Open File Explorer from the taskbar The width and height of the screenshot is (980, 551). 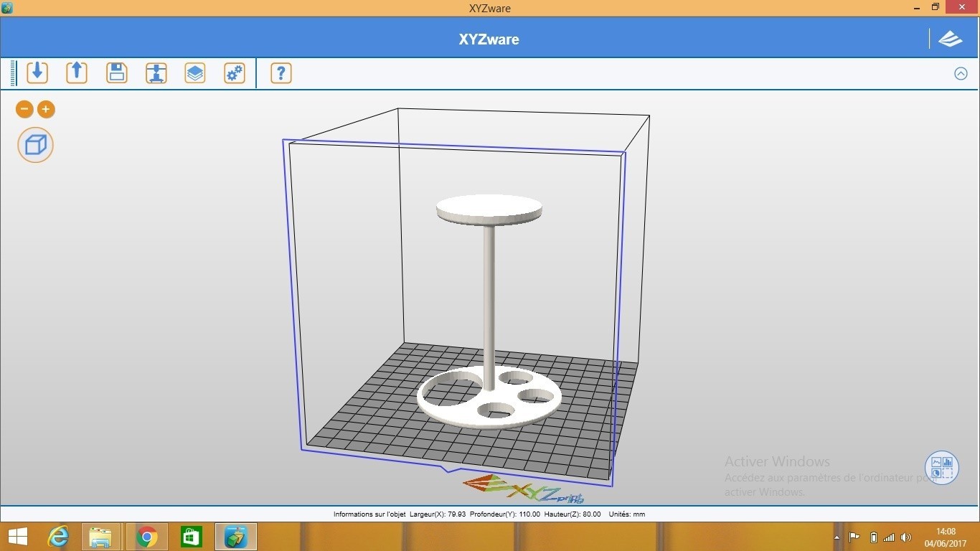(x=100, y=537)
